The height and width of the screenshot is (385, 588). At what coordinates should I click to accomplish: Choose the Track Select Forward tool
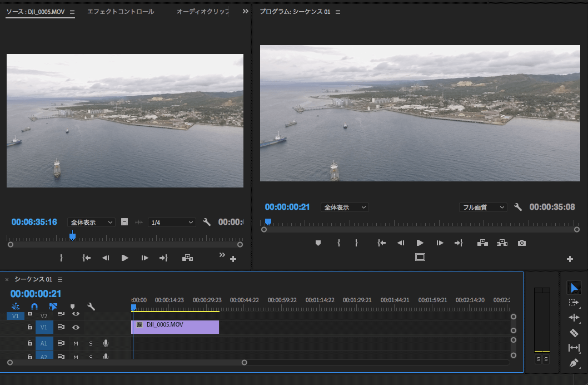574,303
